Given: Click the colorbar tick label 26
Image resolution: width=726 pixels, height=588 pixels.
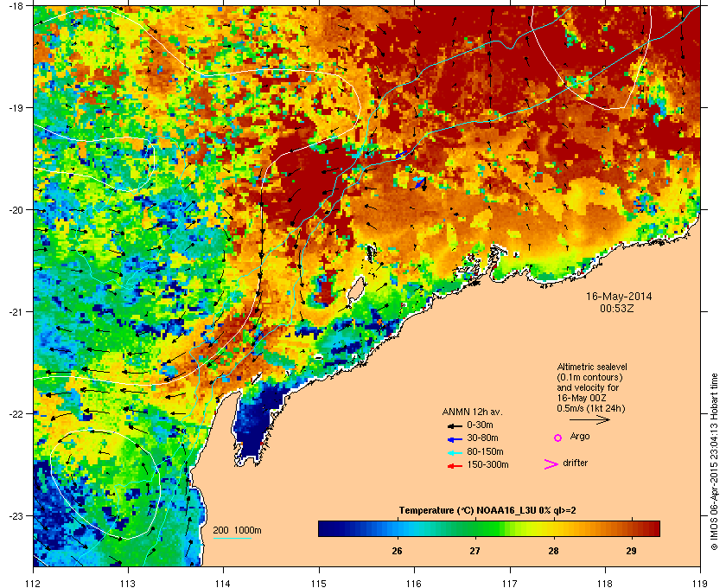Looking at the screenshot, I should 397,552.
